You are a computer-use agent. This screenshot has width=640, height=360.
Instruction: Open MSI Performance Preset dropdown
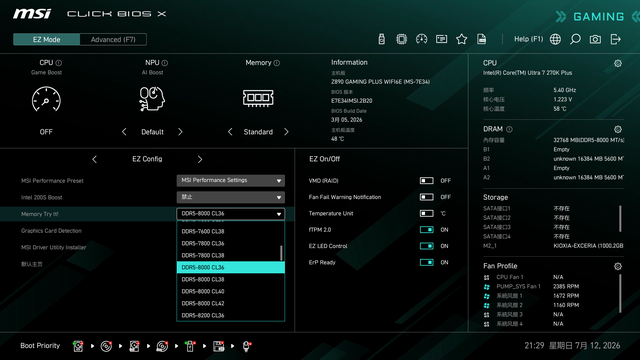point(231,180)
